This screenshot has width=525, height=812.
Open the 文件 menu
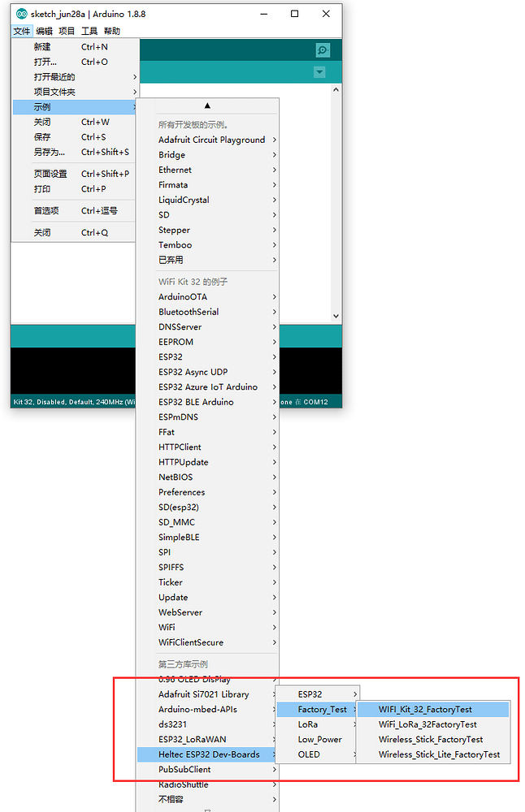pyautogui.click(x=22, y=31)
